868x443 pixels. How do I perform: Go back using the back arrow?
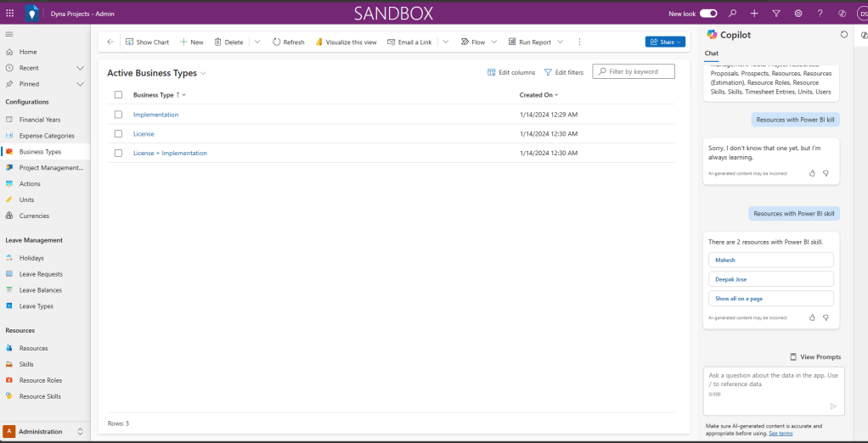pos(110,42)
